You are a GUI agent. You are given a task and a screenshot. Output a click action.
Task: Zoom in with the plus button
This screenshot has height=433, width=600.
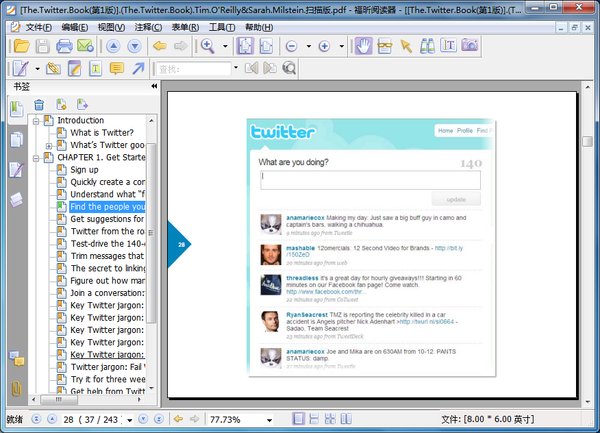(x=324, y=46)
